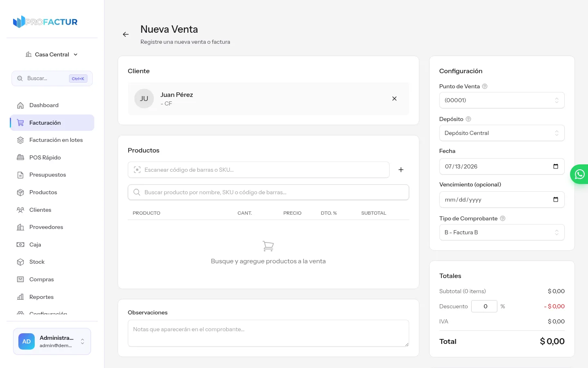This screenshot has width=588, height=368.
Task: Click the Caja cash icon
Action: click(x=20, y=245)
